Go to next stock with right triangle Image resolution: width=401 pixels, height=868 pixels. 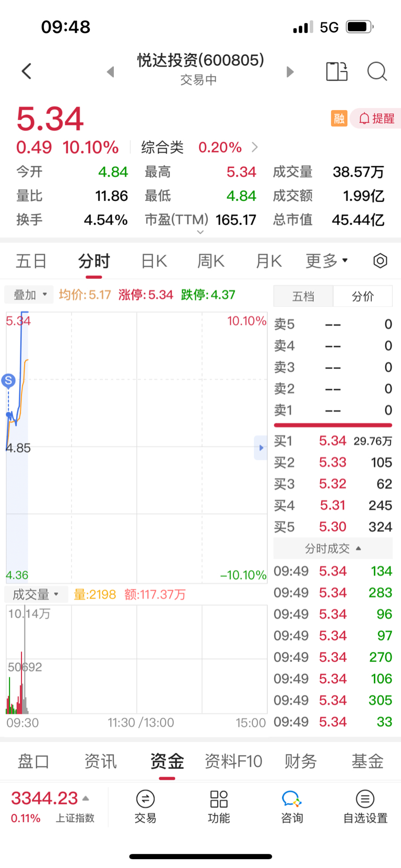(x=290, y=72)
